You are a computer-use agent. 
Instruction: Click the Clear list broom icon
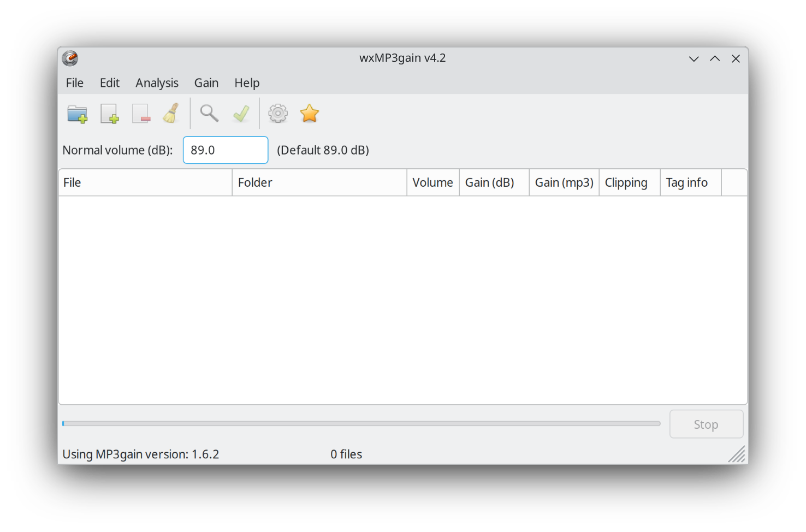point(171,114)
